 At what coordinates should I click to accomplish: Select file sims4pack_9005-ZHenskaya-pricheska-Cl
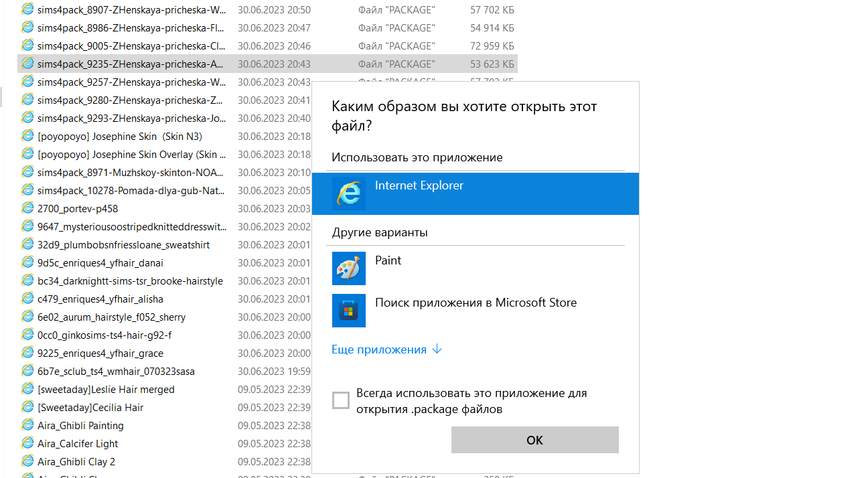[x=131, y=46]
